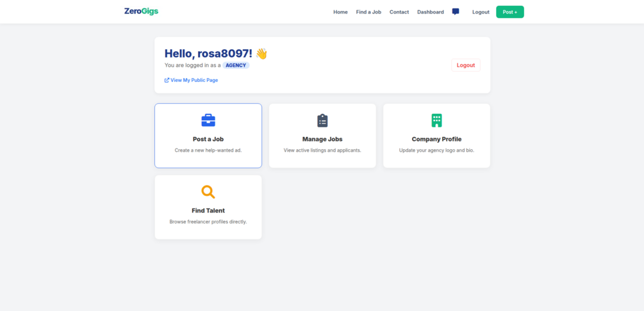Click the external link icon beside View My Public Page
This screenshot has height=311, width=644.
coord(167,81)
